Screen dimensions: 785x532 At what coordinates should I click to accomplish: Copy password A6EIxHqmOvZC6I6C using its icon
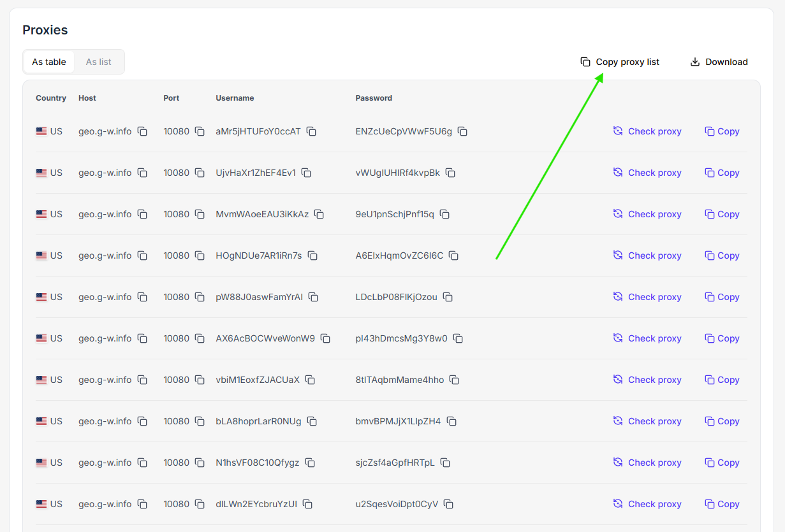453,255
